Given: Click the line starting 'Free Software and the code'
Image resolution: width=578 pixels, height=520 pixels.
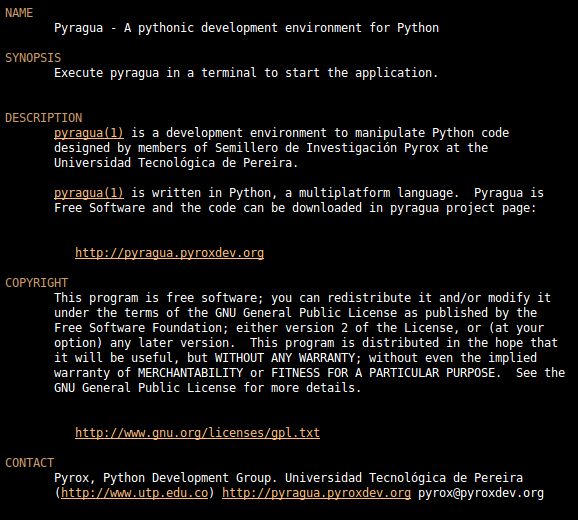Looking at the screenshot, I should pos(295,208).
